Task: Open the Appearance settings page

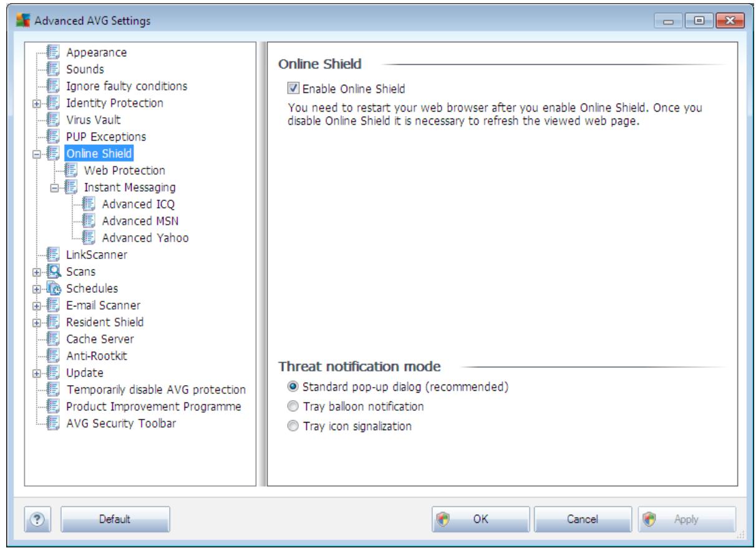Action: click(x=97, y=52)
